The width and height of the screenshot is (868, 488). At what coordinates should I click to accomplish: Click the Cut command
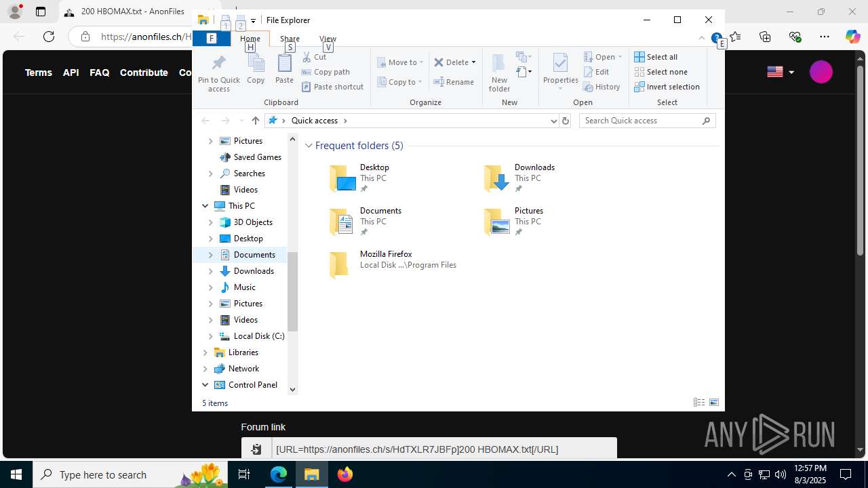pyautogui.click(x=315, y=57)
